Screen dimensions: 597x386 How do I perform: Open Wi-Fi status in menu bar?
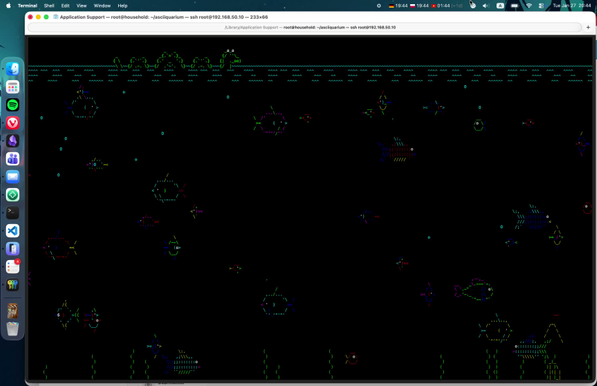pos(529,6)
